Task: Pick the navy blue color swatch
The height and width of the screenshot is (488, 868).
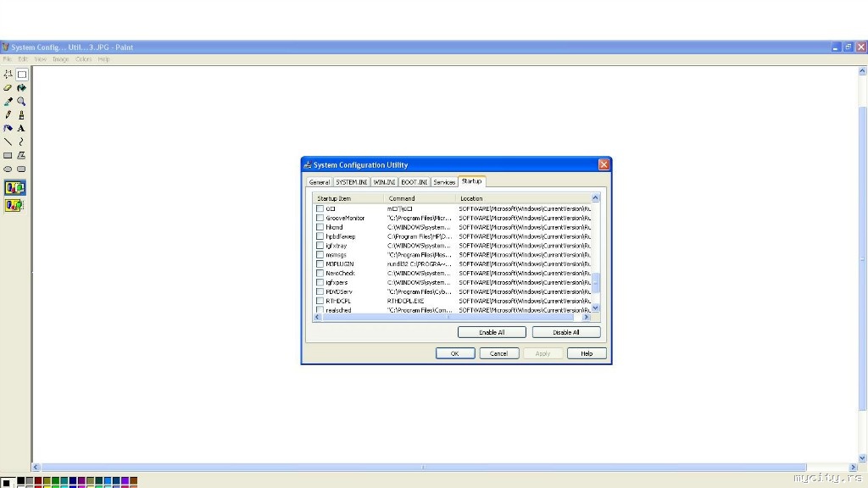Action: 73,482
